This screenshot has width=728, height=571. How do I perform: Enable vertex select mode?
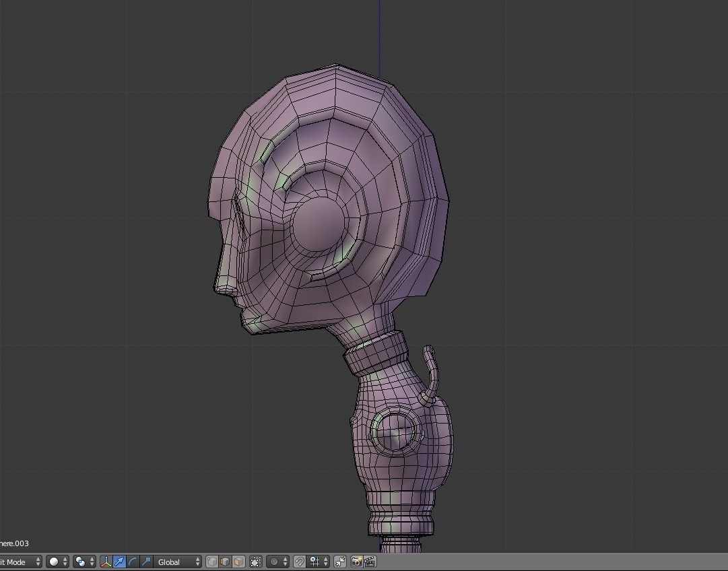[x=211, y=561]
